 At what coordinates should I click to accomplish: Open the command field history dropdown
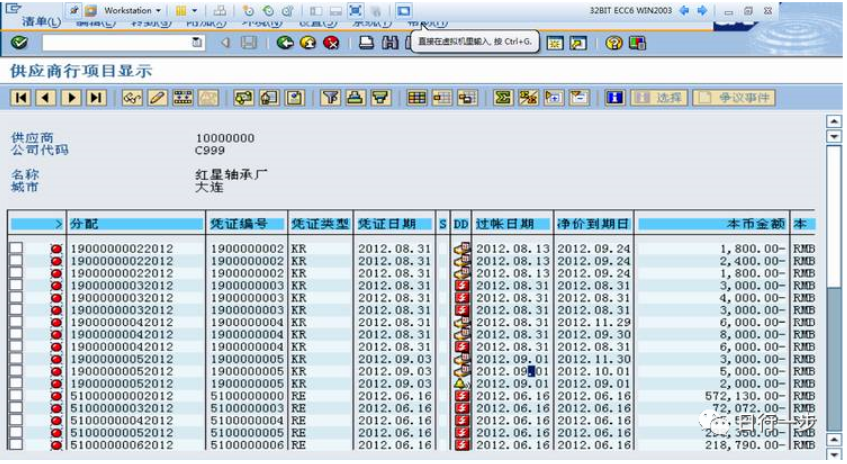coord(197,43)
